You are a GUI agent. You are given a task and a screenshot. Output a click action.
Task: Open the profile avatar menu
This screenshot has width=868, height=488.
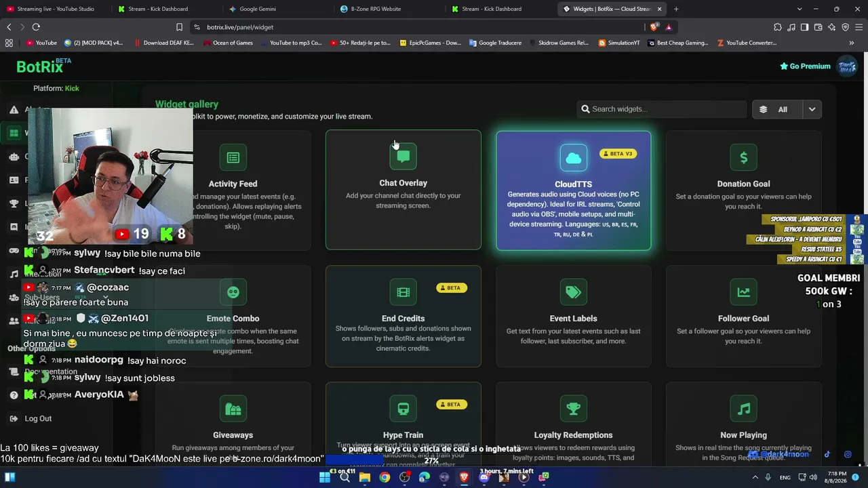pos(847,66)
